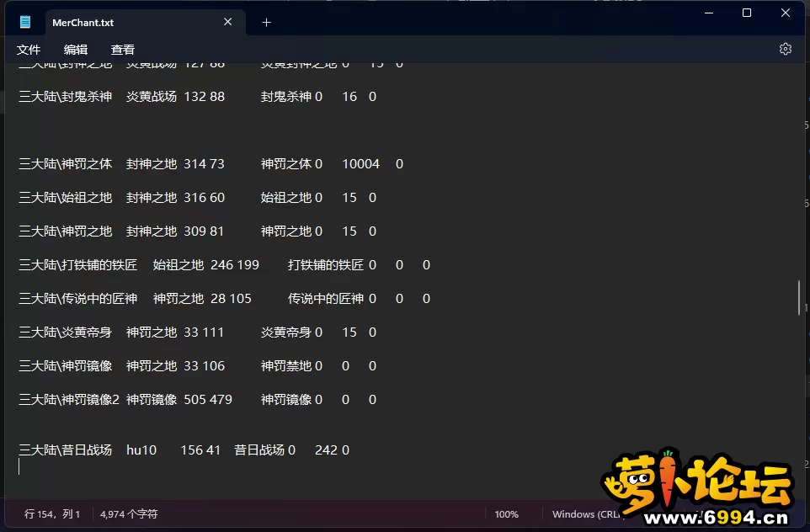The width and height of the screenshot is (810, 532).
Task: Open the 查看 menu
Action: tap(122, 50)
